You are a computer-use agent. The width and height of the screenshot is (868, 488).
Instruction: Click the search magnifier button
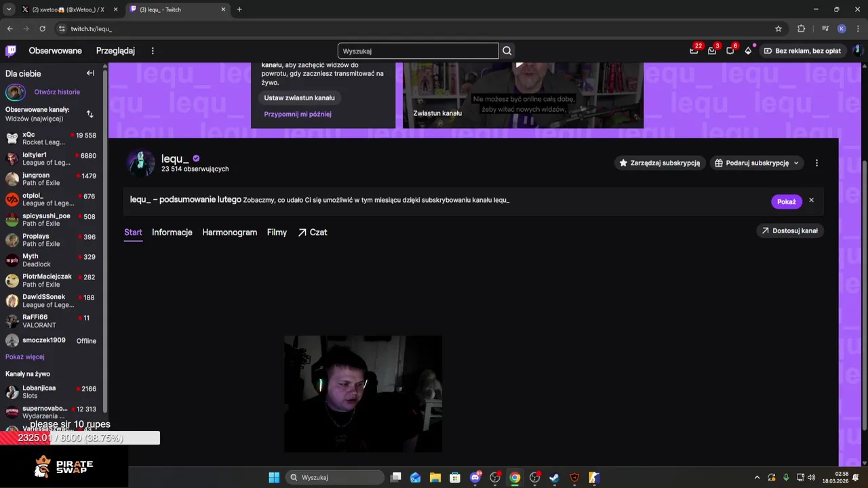point(507,51)
